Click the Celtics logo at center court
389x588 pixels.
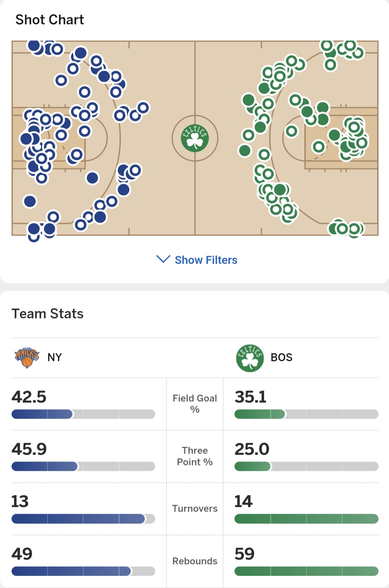(195, 138)
